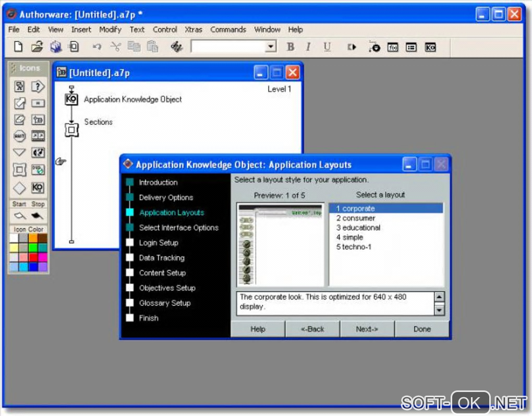This screenshot has height=416, width=532.
Task: Select the Erase icon in Icons palette
Action: 19,120
